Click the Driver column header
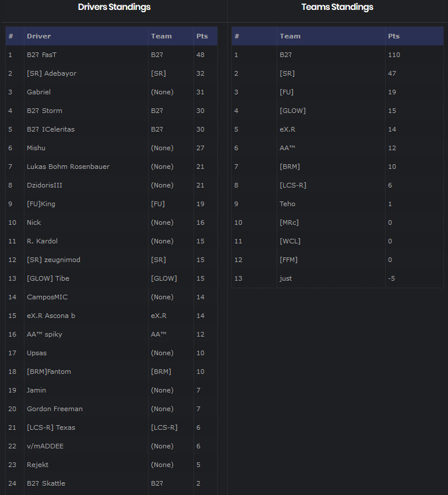Viewport: 448px width, 495px height. [38, 36]
